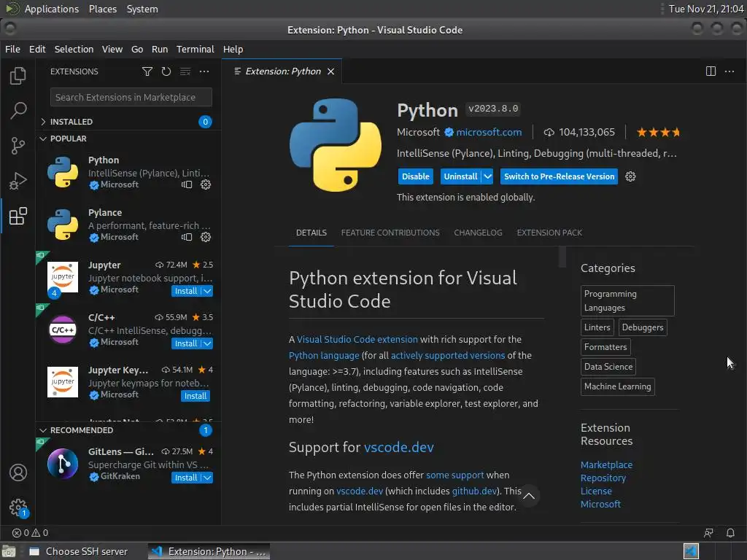Open the Search view in activity bar
747x560 pixels.
tap(18, 111)
